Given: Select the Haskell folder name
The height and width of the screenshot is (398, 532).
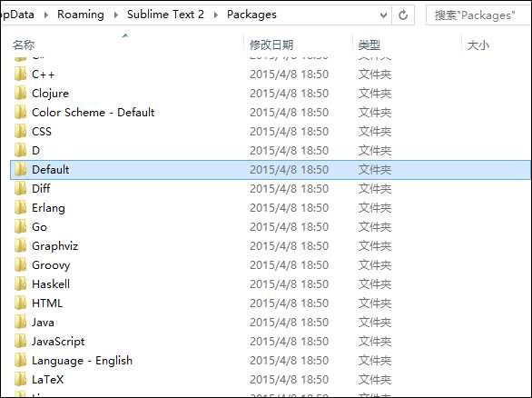Looking at the screenshot, I should [51, 284].
